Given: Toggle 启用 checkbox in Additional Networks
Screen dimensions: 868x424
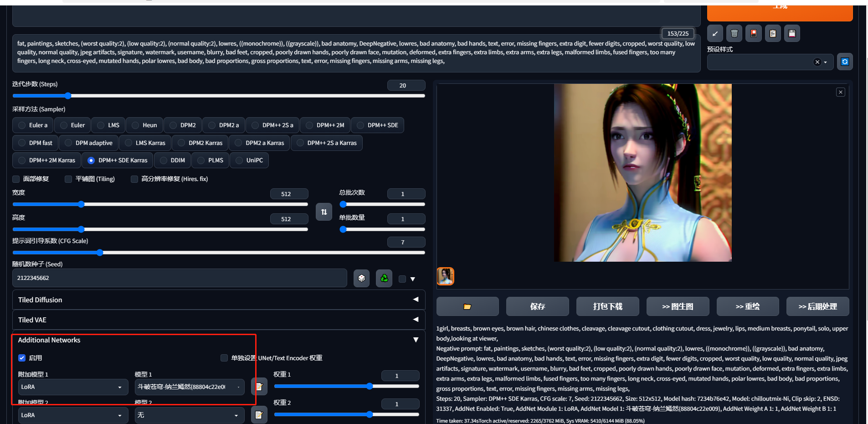Looking at the screenshot, I should 22,358.
